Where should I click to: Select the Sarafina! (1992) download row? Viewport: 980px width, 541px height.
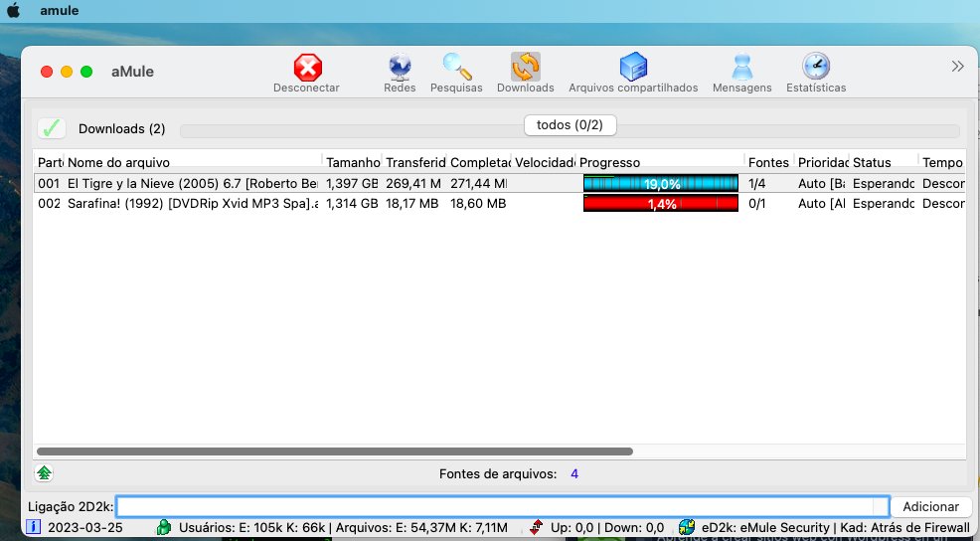(499, 203)
